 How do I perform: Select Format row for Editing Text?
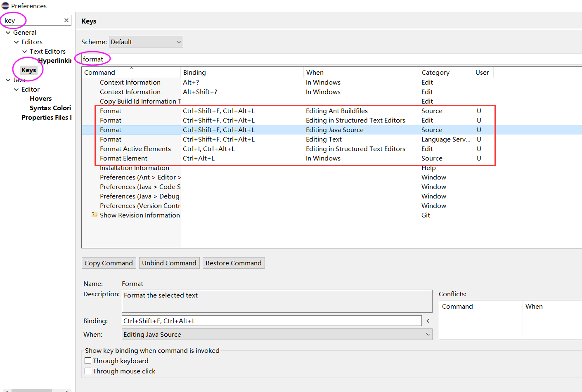pos(332,139)
